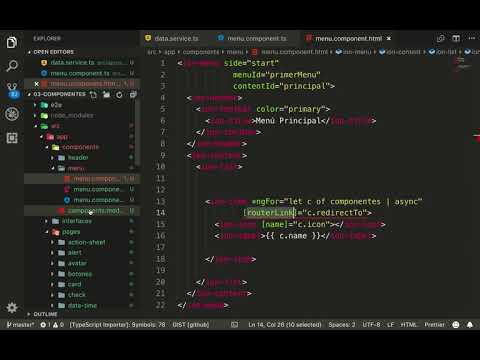Image resolution: width=480 pixels, height=360 pixels.
Task: Open the Search view in activity bar
Action: pyautogui.click(x=12, y=66)
